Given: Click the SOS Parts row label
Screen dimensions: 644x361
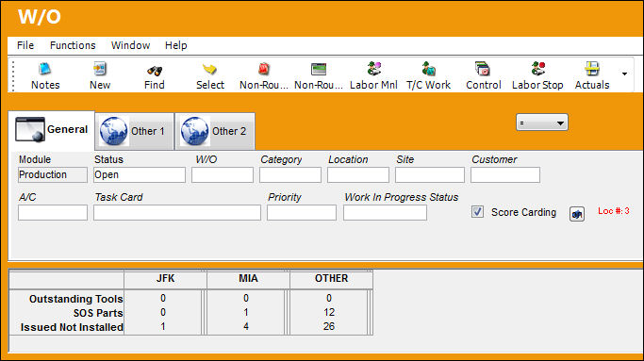Looking at the screenshot, I should coord(98,313).
